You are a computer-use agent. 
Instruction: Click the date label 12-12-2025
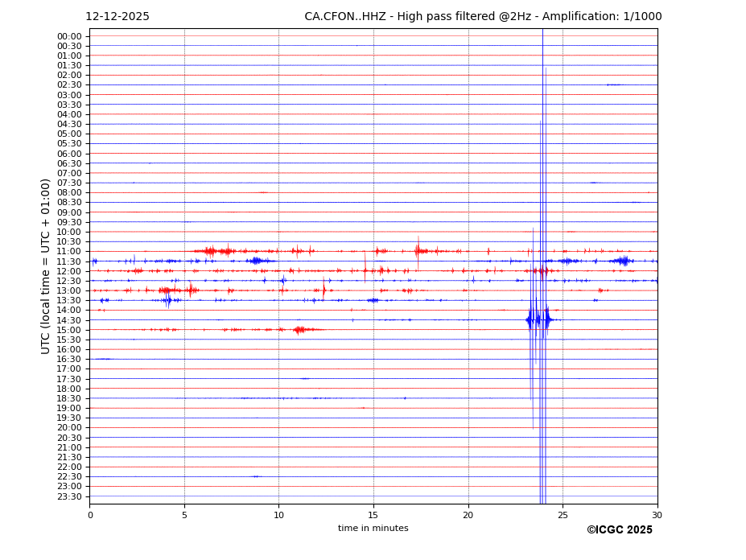117,17
